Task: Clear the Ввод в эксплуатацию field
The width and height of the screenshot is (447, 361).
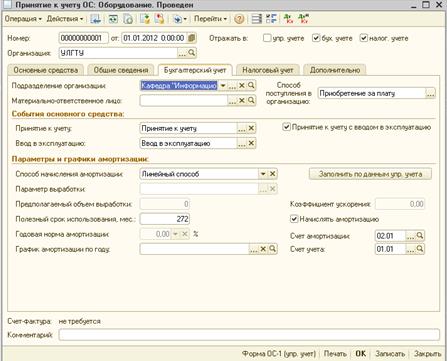Action: (x=251, y=143)
